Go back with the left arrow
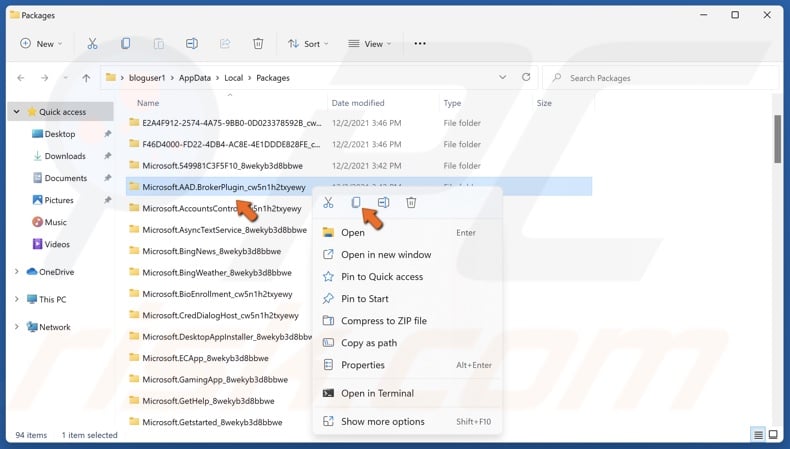790x449 pixels. pos(21,78)
